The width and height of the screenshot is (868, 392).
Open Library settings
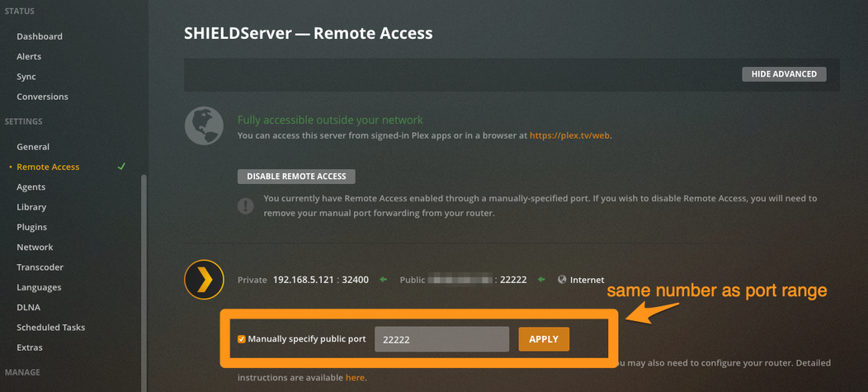coord(31,207)
